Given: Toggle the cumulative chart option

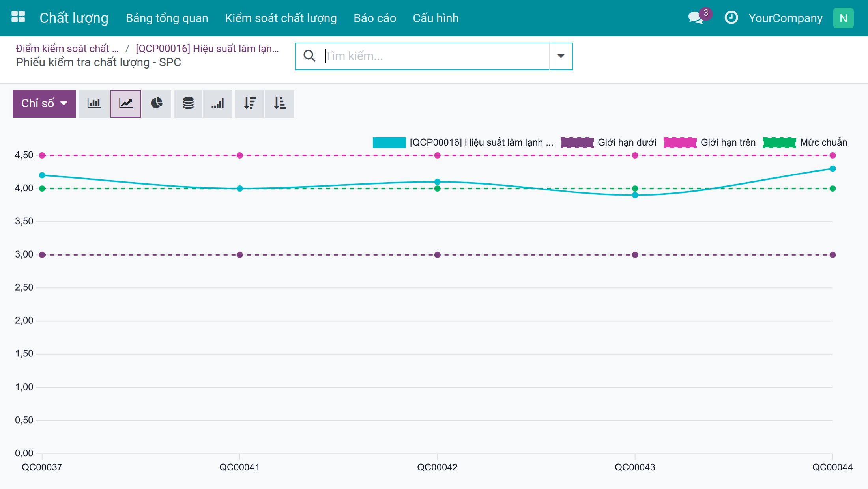Looking at the screenshot, I should [x=217, y=103].
